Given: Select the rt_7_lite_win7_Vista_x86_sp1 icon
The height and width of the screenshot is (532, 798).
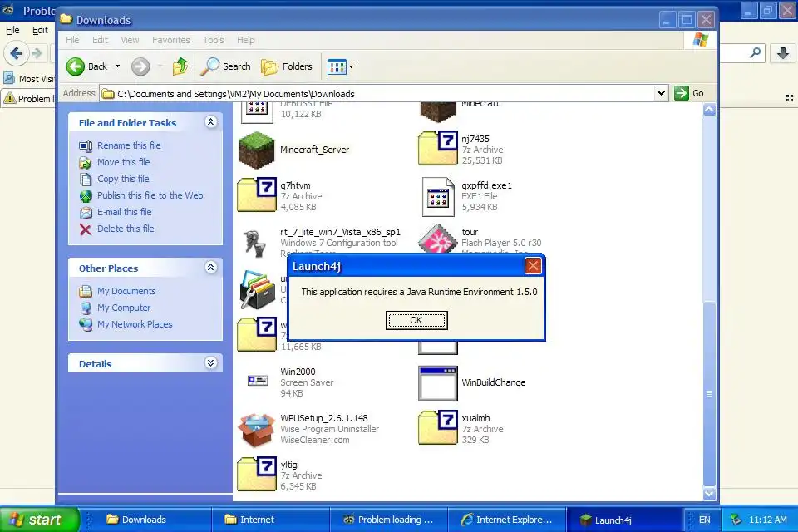Looking at the screenshot, I should tap(255, 243).
